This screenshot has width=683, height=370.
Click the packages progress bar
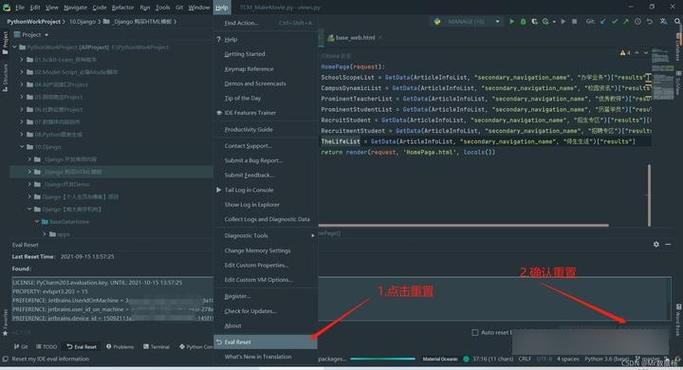pos(382,359)
